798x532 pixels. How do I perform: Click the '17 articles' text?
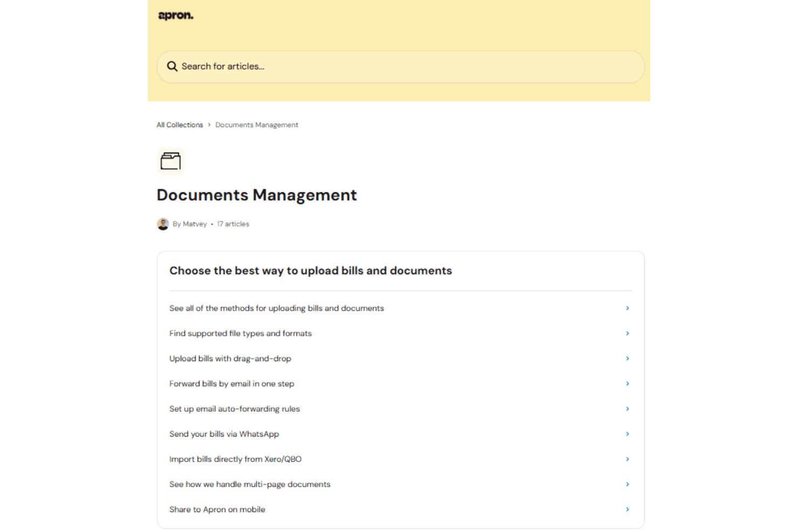[x=233, y=224]
